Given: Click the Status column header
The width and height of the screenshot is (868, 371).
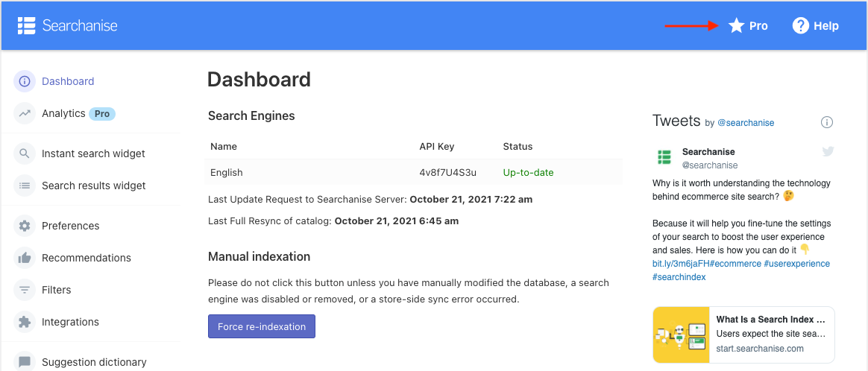Looking at the screenshot, I should [x=518, y=147].
